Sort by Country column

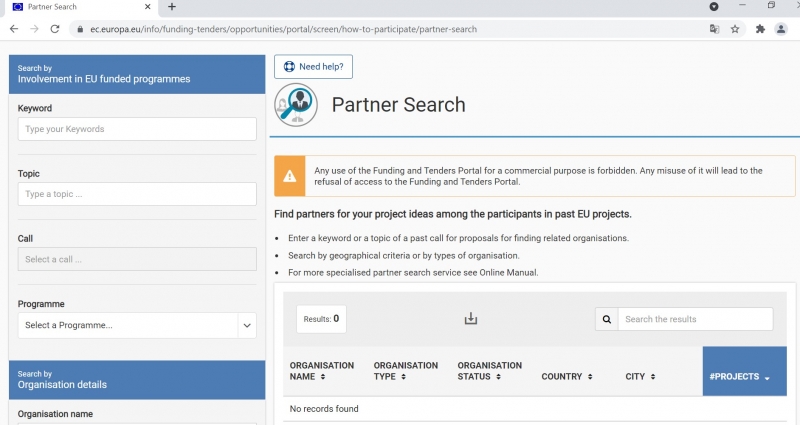567,377
